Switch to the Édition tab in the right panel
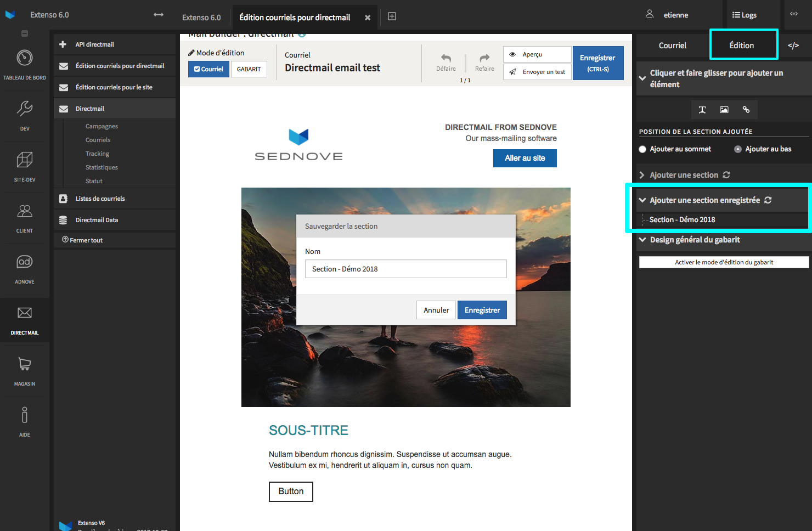The width and height of the screenshot is (812, 531). point(742,46)
